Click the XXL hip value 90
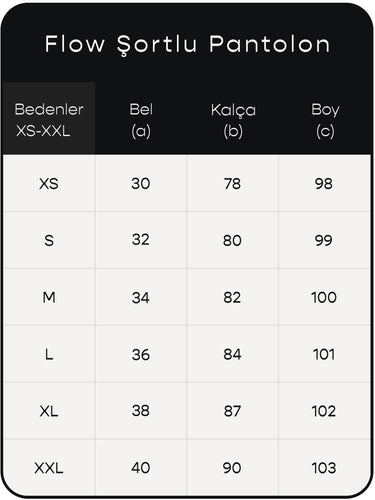375x500 pixels. click(x=232, y=468)
